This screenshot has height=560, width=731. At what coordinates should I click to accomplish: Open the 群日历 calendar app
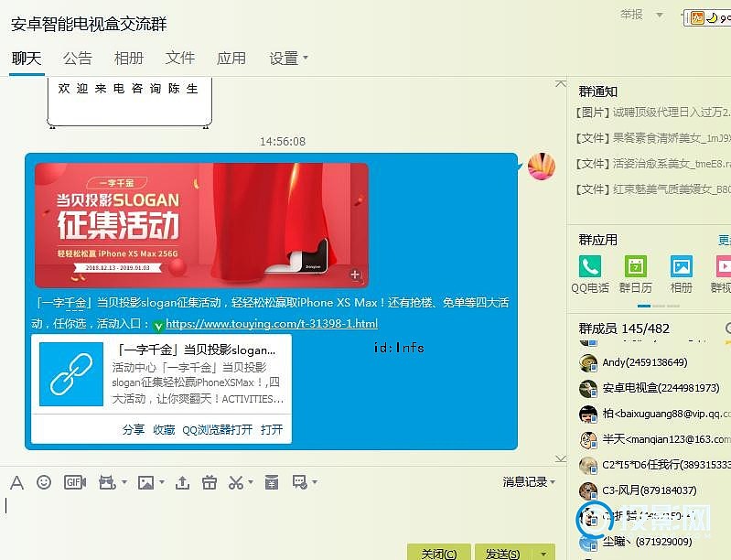tap(636, 275)
